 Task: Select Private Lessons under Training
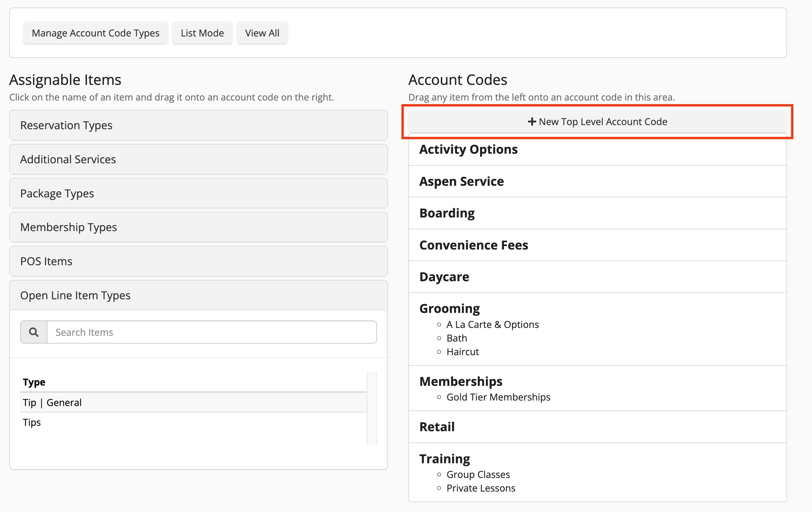click(481, 488)
